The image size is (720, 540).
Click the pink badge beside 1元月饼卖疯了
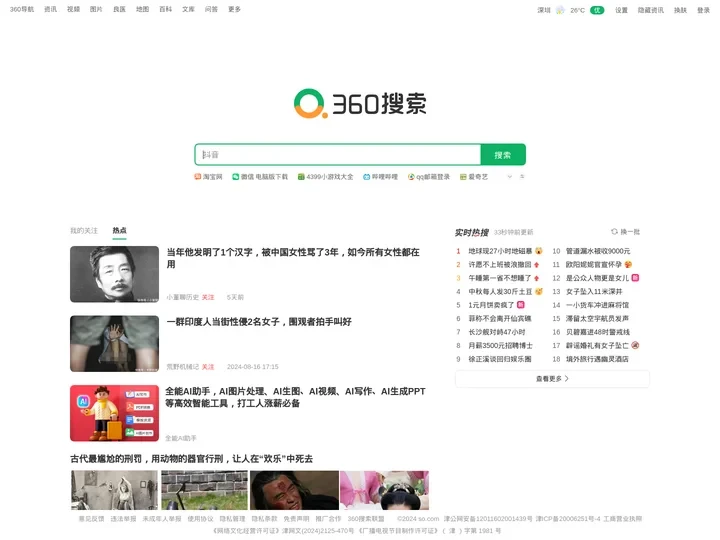pyautogui.click(x=521, y=304)
